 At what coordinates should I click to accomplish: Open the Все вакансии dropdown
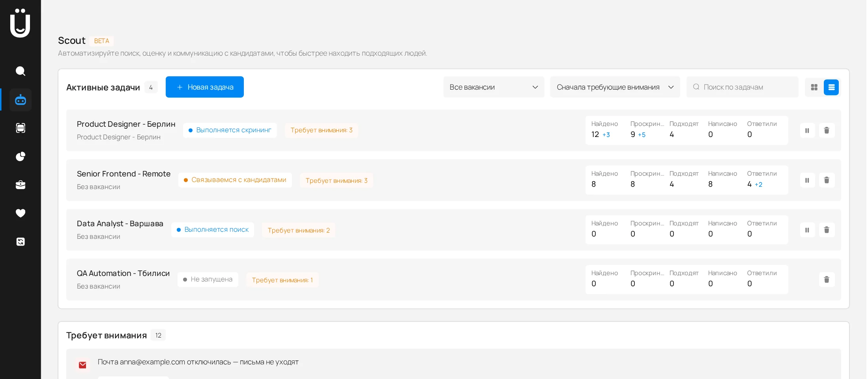click(x=494, y=87)
